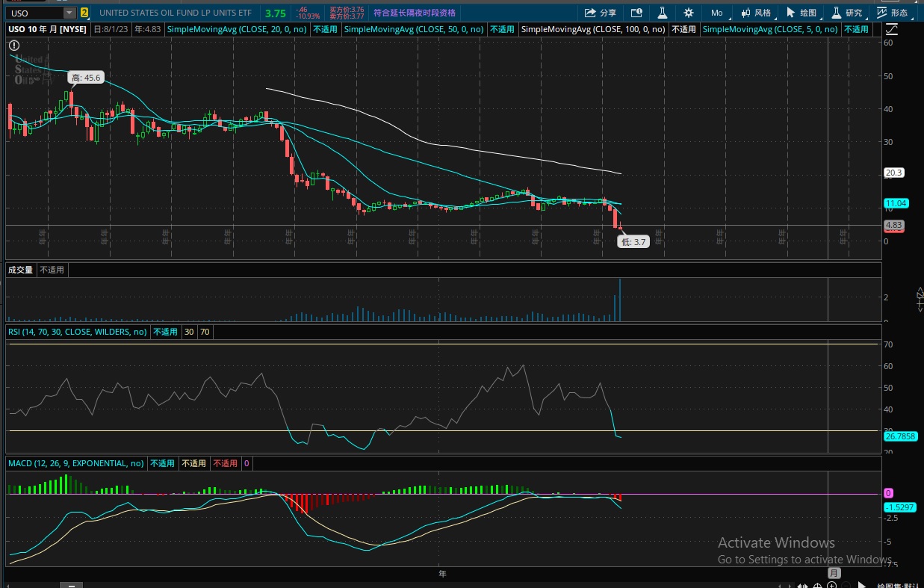The width and height of the screenshot is (924, 588).
Task: Toggle the green 2 indicator badge
Action: coord(84,13)
